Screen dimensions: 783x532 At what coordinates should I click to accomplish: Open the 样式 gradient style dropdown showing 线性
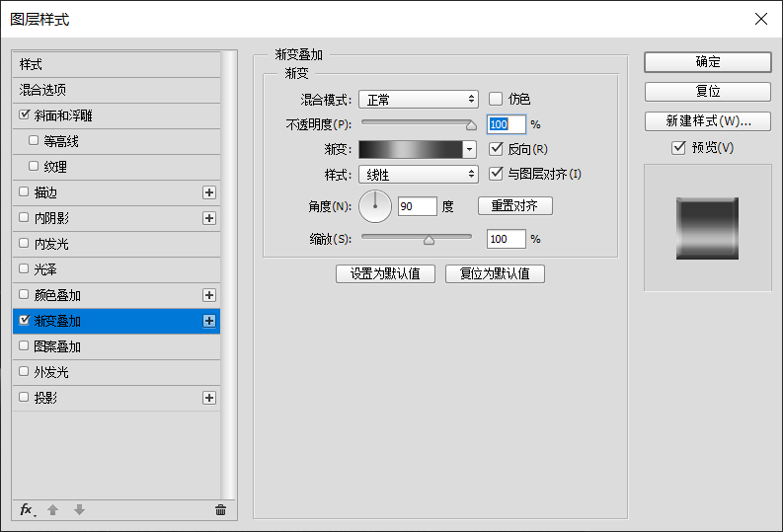pyautogui.click(x=419, y=174)
